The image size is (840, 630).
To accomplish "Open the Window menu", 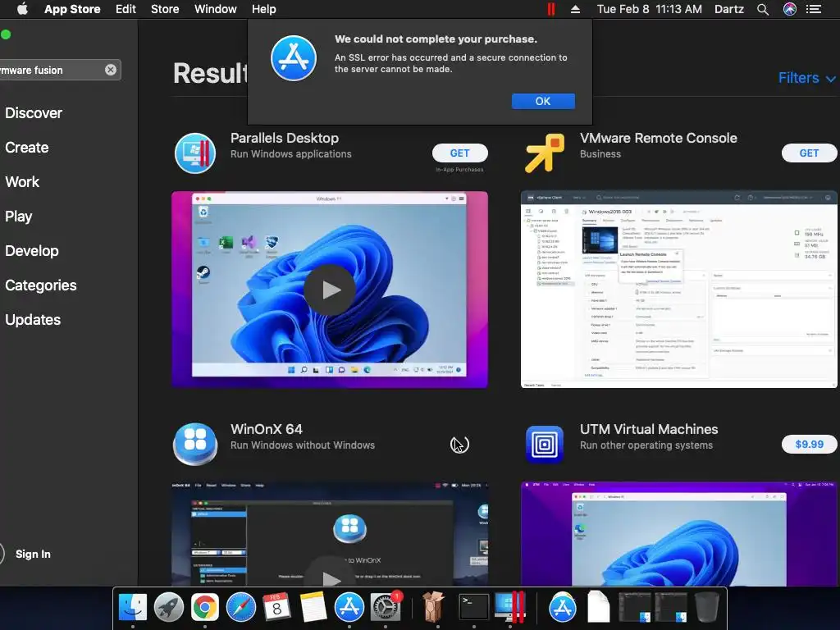I will click(x=216, y=9).
